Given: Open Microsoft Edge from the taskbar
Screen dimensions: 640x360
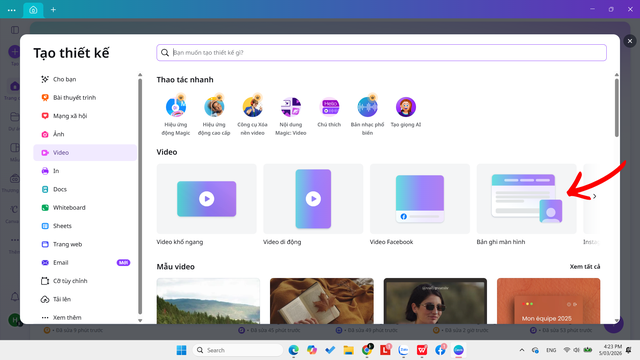Looking at the screenshot, I should [x=293, y=350].
